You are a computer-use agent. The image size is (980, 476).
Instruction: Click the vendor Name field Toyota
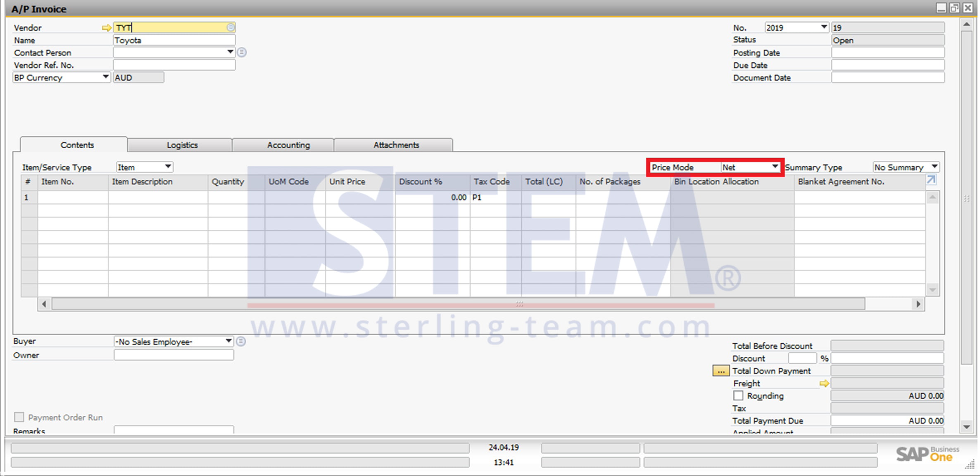[174, 40]
